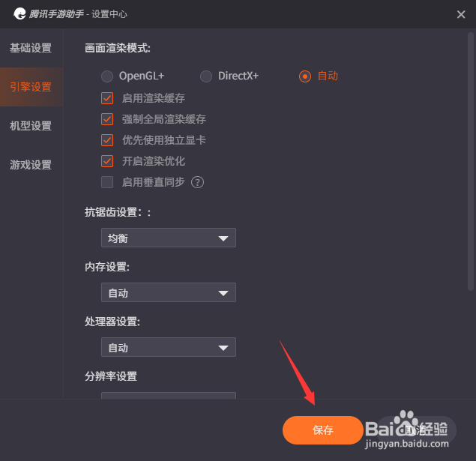Toggle 强制全局渲染缓存 checkbox
The image size is (476, 461).
click(107, 119)
